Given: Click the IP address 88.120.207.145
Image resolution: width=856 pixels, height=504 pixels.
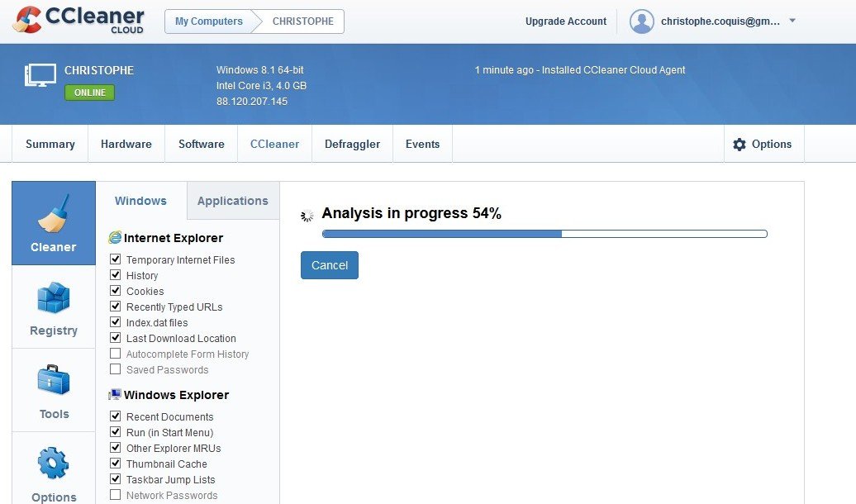Looking at the screenshot, I should point(252,102).
